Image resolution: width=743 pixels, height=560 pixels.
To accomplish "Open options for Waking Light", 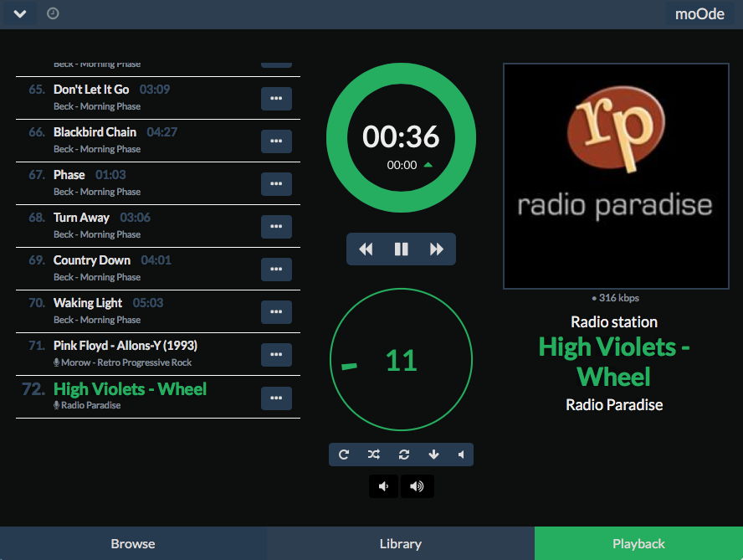I will [276, 312].
